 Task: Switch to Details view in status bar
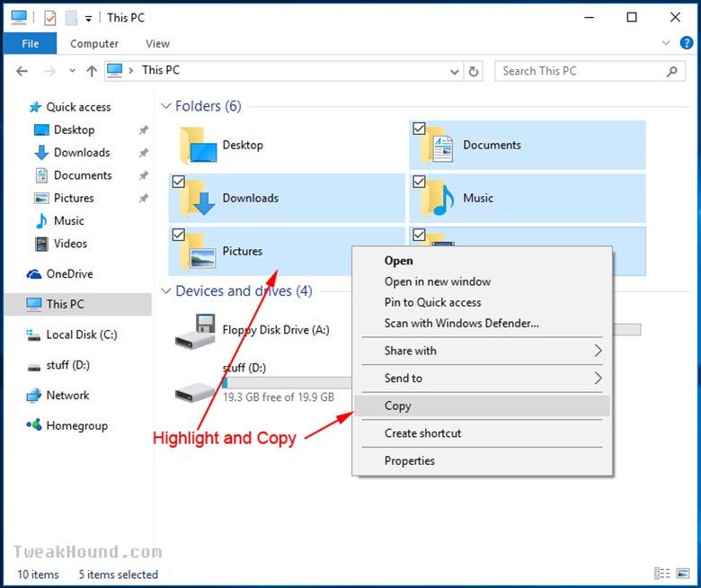(x=661, y=574)
